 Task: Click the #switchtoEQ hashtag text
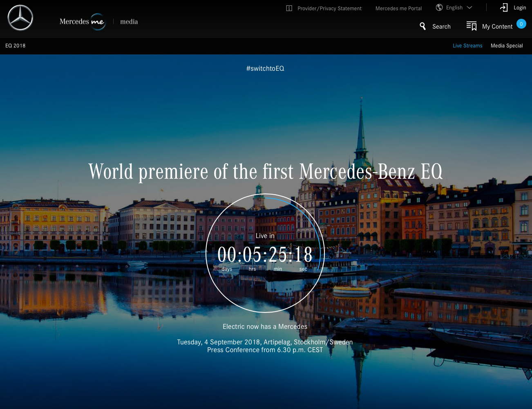tap(265, 68)
